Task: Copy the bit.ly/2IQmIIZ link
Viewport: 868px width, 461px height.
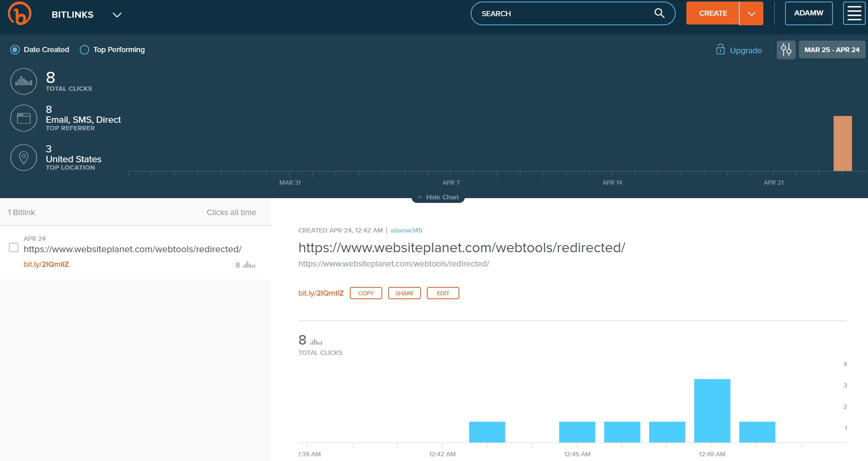Action: (x=366, y=293)
